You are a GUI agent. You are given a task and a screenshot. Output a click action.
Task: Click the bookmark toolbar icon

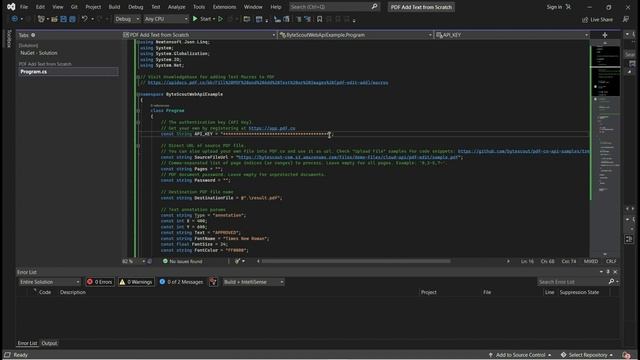point(320,19)
